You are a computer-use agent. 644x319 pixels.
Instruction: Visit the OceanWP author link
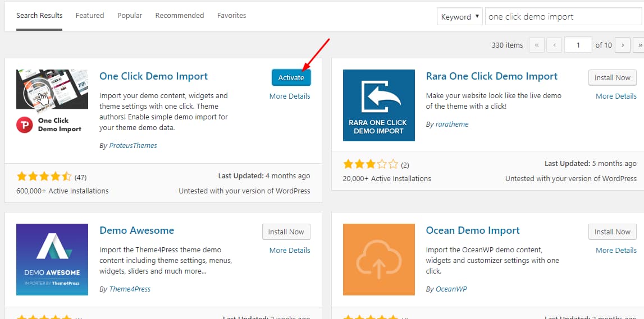(x=451, y=289)
